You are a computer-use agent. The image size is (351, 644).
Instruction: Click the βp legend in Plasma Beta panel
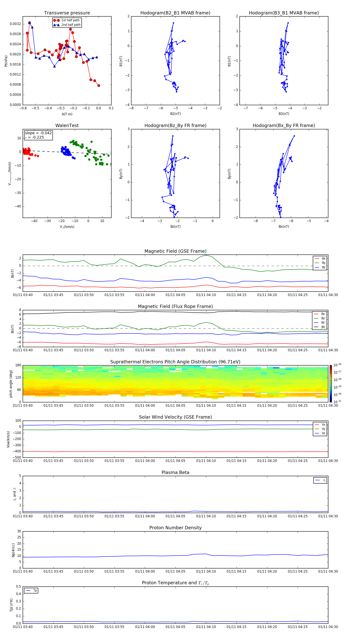click(320, 480)
